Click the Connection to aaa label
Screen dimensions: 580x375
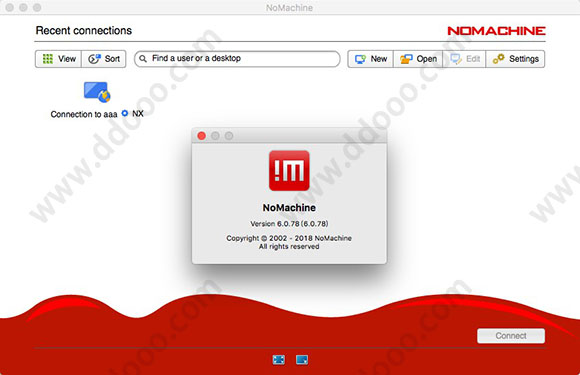(84, 114)
